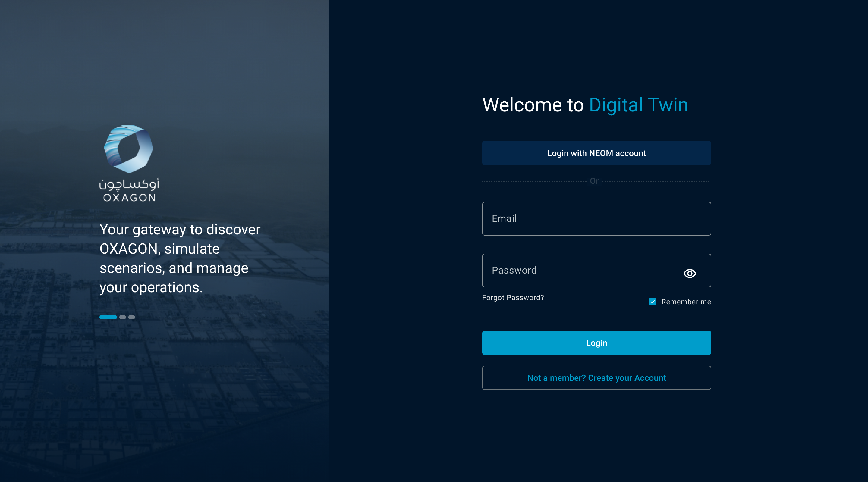Click the Login with NEOM account button

coord(596,153)
